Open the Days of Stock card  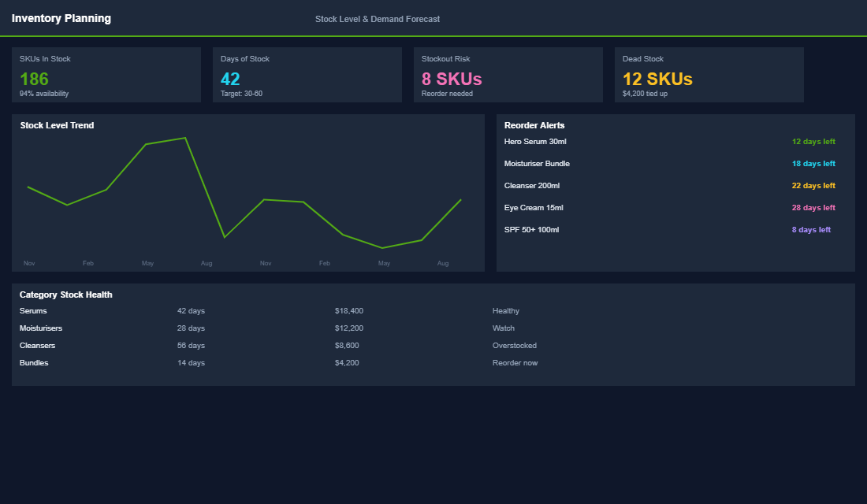tap(307, 75)
